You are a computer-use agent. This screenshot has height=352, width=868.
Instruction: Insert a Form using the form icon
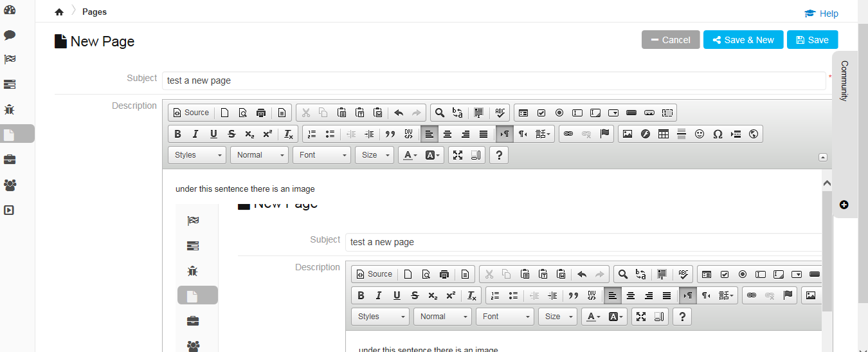point(523,113)
